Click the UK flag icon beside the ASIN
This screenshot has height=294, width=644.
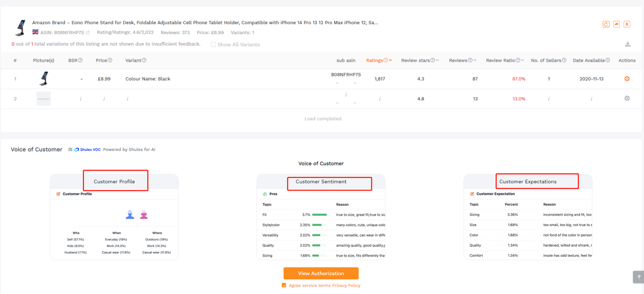(35, 32)
